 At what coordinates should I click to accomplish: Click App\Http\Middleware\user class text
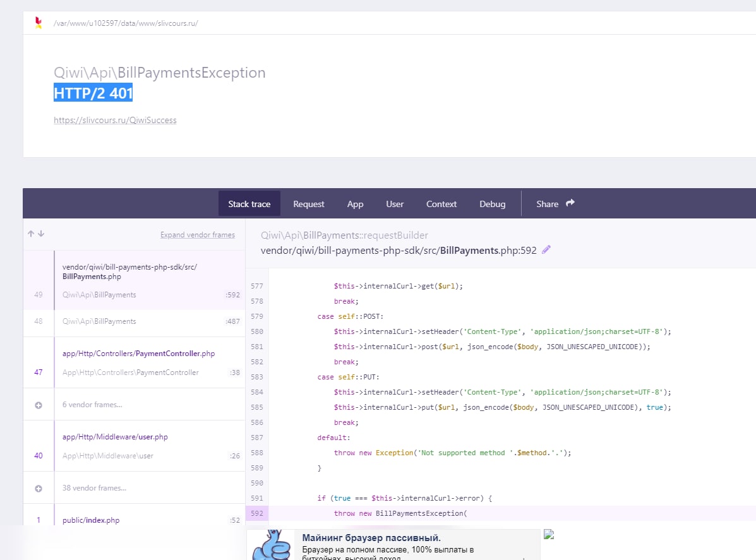[107, 456]
